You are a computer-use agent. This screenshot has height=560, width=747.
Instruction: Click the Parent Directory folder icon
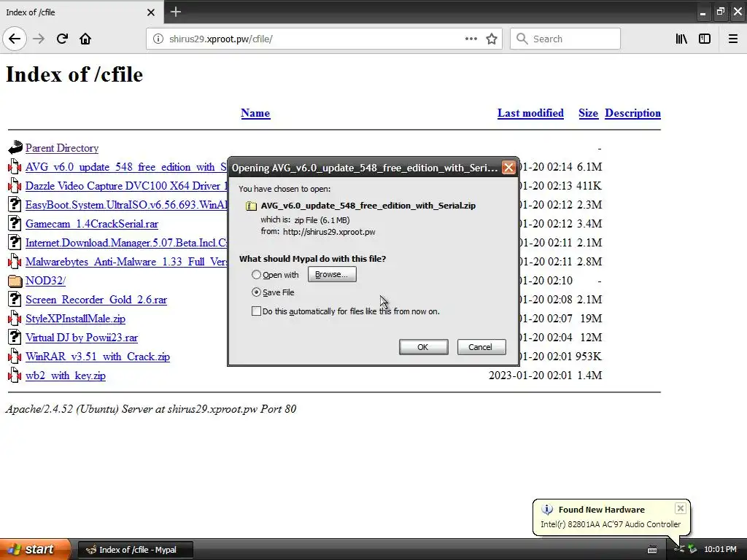click(x=15, y=147)
